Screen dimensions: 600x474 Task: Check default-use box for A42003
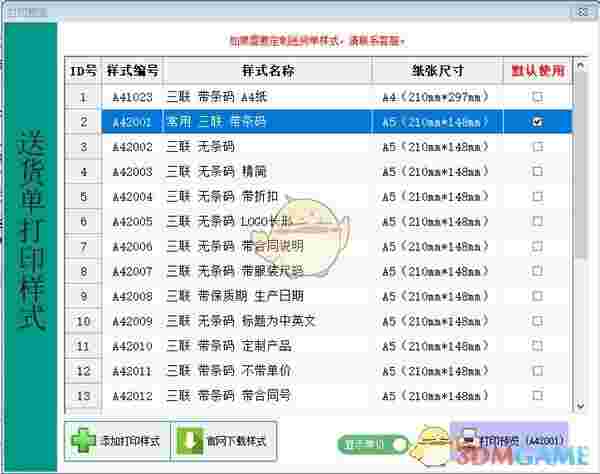pos(537,171)
